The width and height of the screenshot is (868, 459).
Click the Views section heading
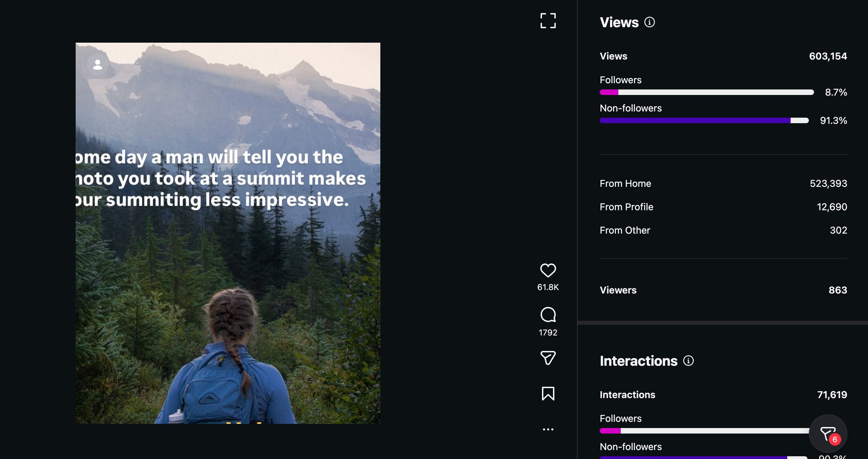619,22
